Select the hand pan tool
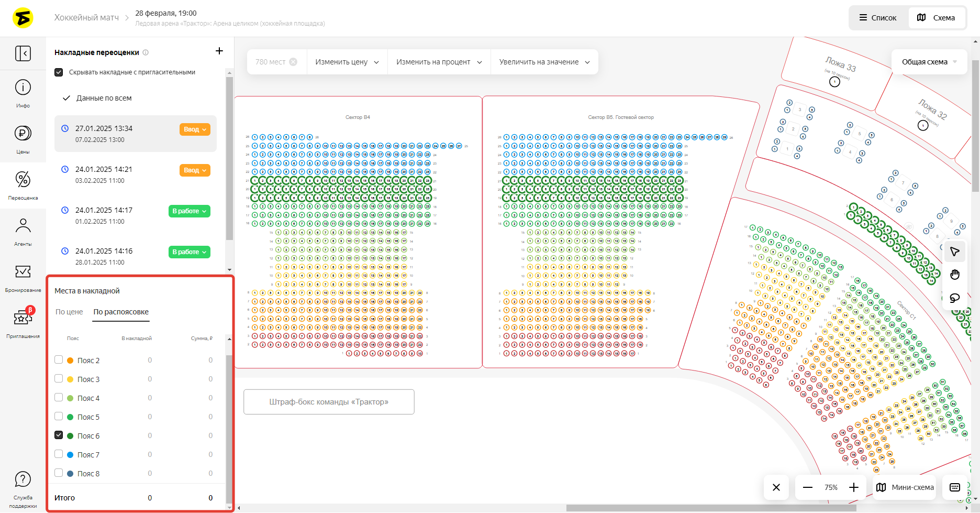The image size is (980, 513). point(955,275)
